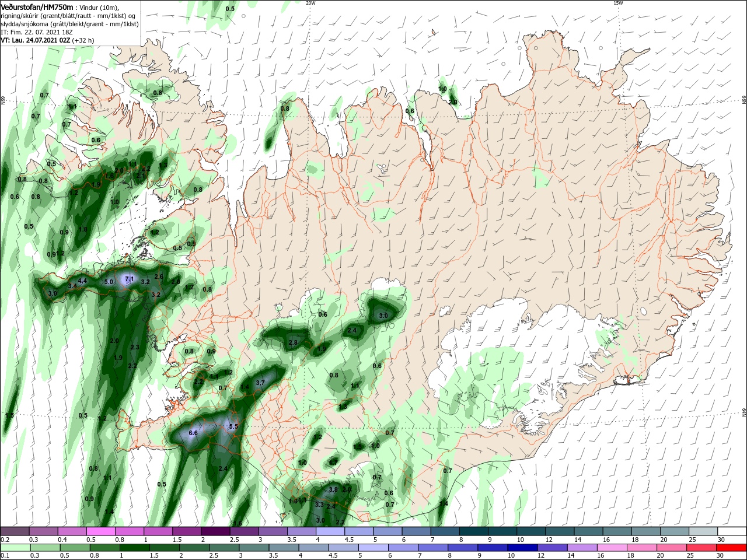Pick the dark teal 8 swatch in the snow legend
Image resolution: width=747 pixels, height=560 pixels.
click(x=473, y=531)
